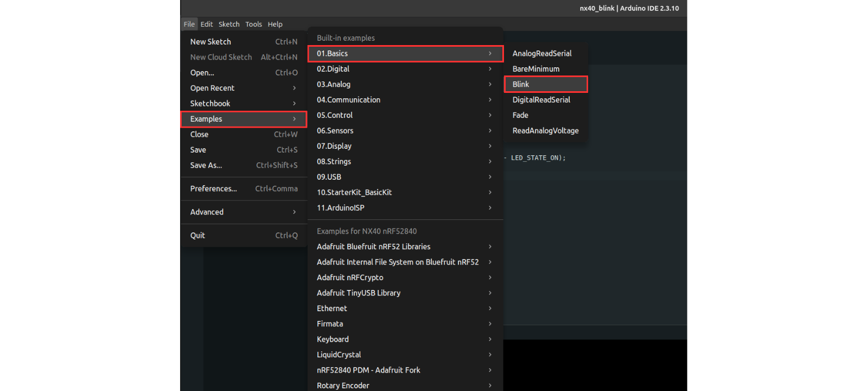Expand LiquidCrystal examples submenu
Viewport: 868px width, 391px height.
[405, 355]
